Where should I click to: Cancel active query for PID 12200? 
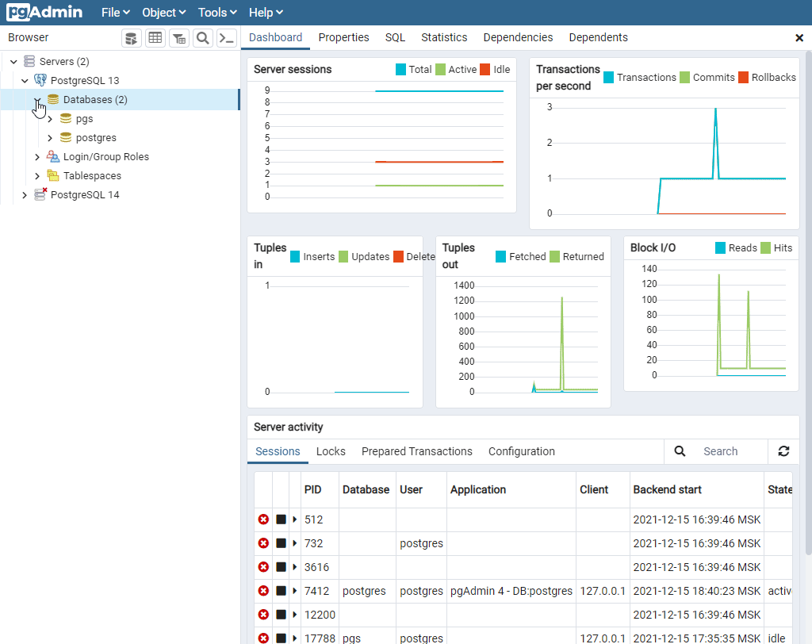pyautogui.click(x=282, y=615)
